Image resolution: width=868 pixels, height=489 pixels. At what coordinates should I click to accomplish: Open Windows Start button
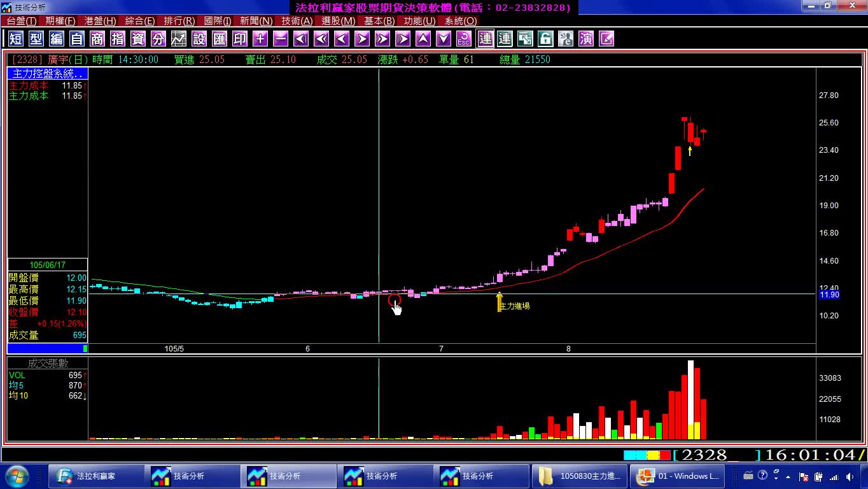(16, 476)
